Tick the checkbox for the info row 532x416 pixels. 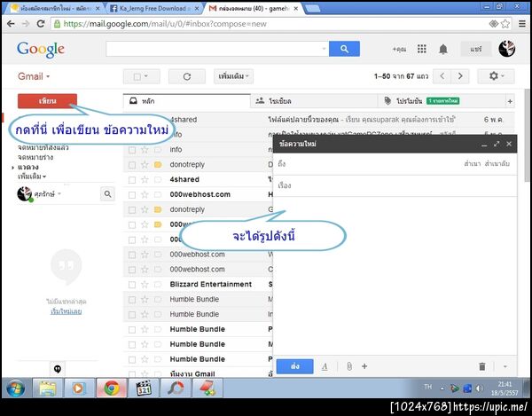tap(132, 150)
